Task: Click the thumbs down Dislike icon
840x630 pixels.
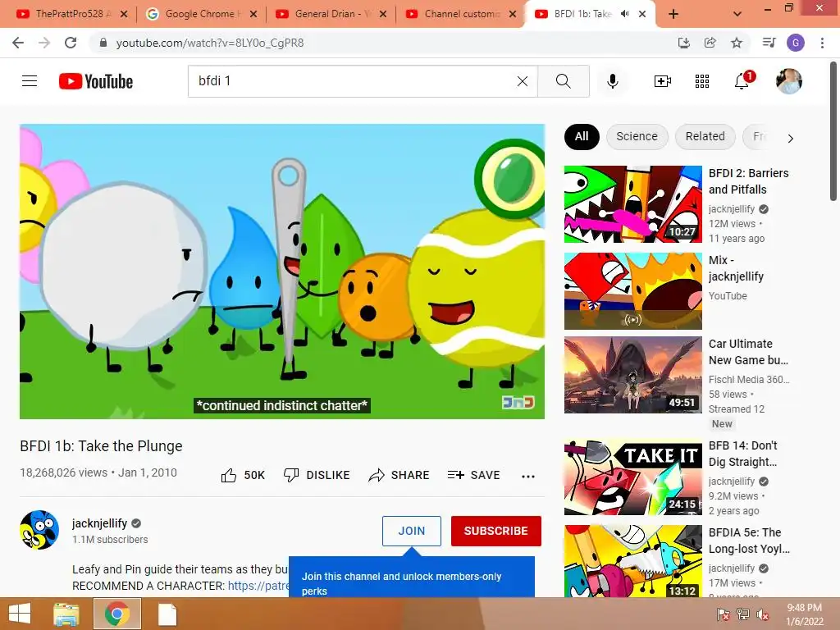Action: (x=291, y=475)
